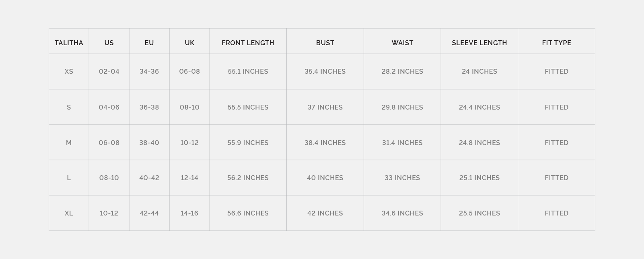Image resolution: width=644 pixels, height=259 pixels.
Task: Select the WAIST column header
Action: (x=402, y=43)
